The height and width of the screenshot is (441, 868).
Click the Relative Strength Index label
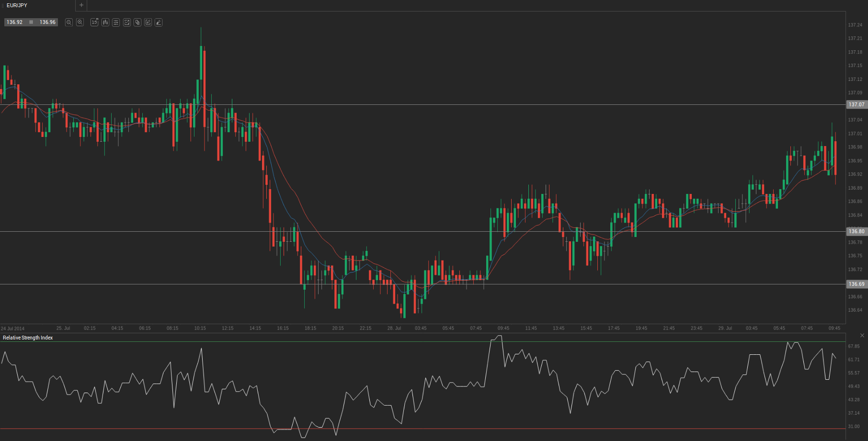point(28,338)
